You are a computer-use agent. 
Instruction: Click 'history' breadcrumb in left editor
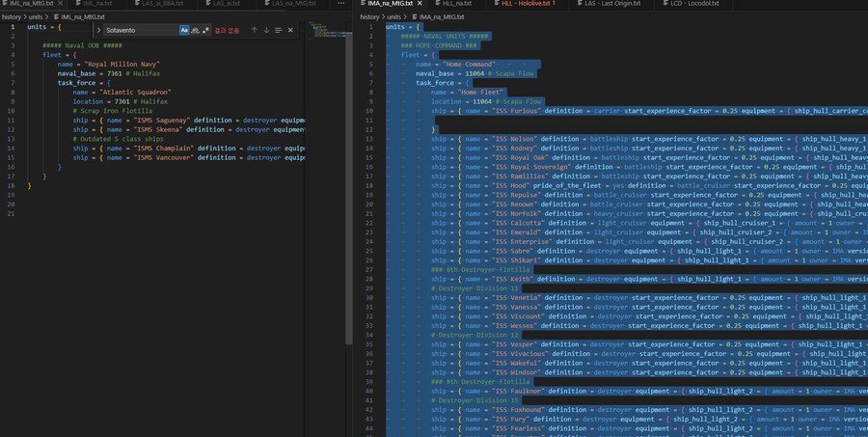12,16
